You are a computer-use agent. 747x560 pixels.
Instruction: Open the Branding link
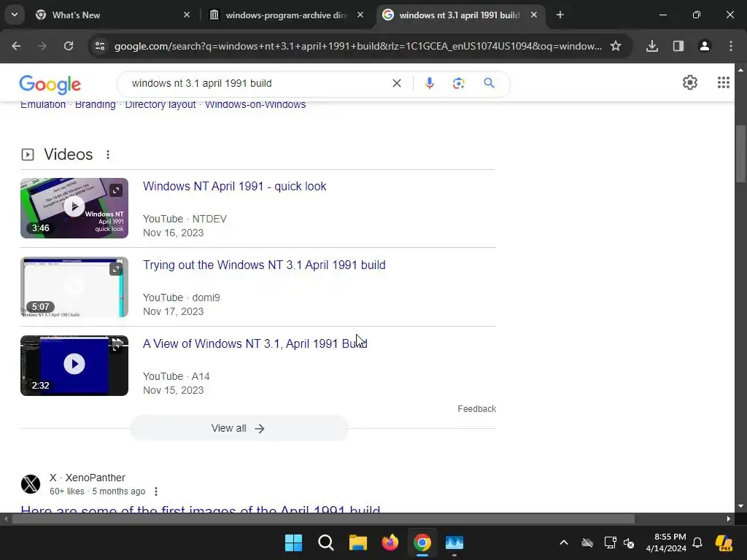pyautogui.click(x=96, y=105)
